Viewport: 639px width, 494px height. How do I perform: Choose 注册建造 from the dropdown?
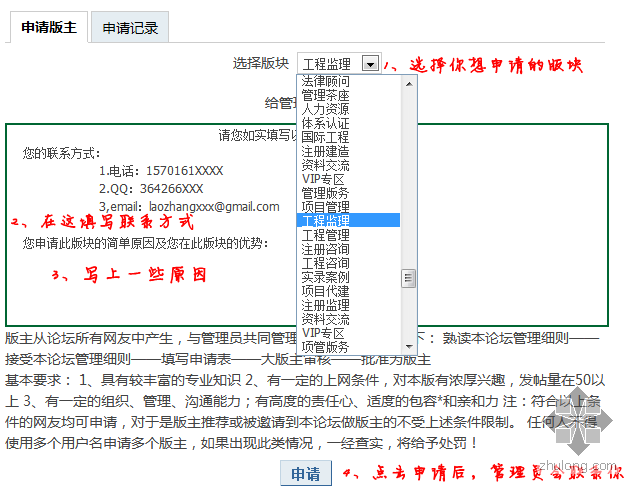(x=325, y=150)
